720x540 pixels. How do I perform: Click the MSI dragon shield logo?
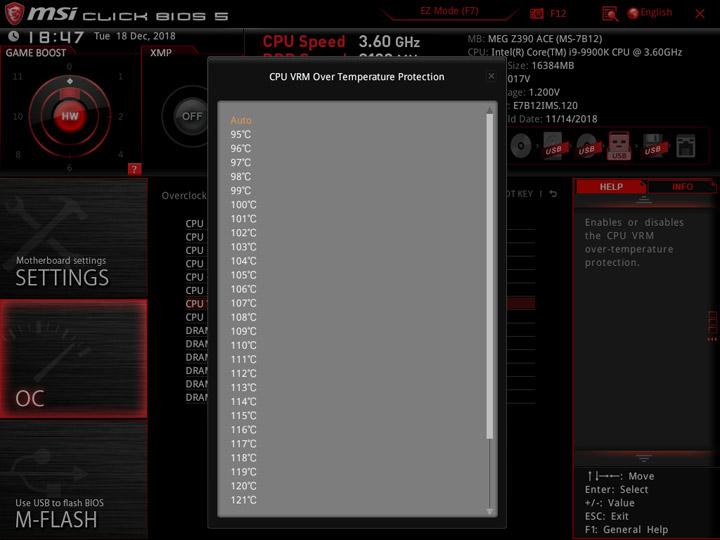14,13
